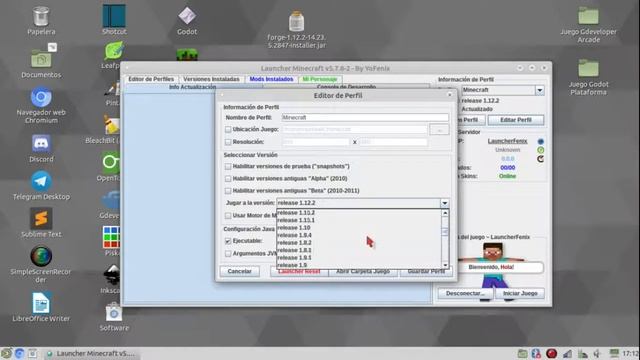640x360 pixels.
Task: Click the version list scrollbar down arrow
Action: (x=445, y=265)
